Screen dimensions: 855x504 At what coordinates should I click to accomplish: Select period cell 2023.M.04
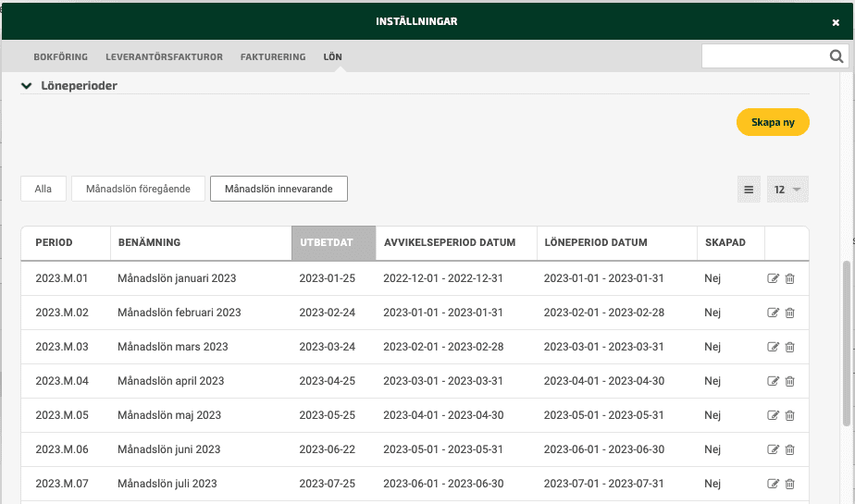62,381
